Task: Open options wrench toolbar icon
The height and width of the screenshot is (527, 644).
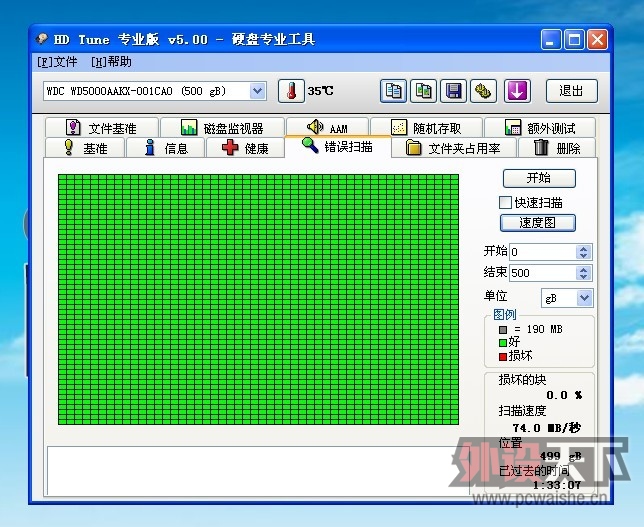Action: coord(483,91)
